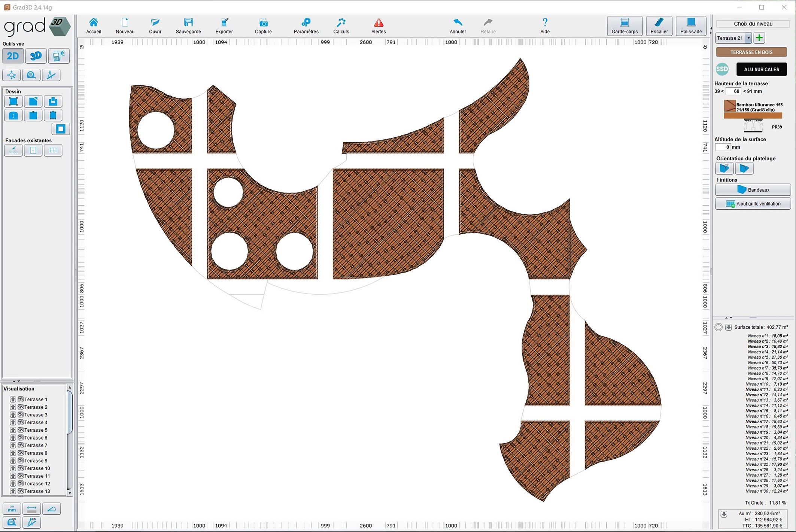Screen dimensions: 796x532
Task: Select the Palissade fence tool
Action: coord(691,26)
